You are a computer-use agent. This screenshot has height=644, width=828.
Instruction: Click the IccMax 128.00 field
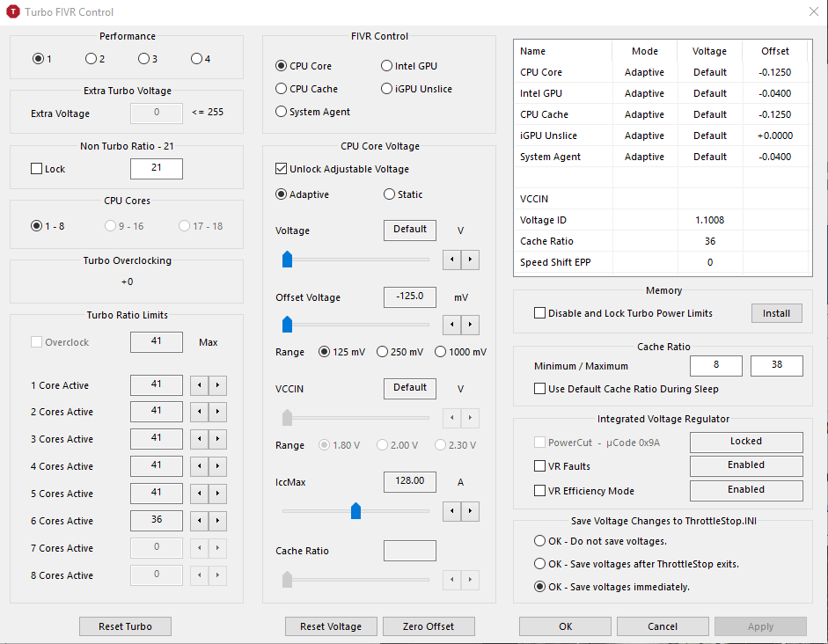(x=410, y=481)
